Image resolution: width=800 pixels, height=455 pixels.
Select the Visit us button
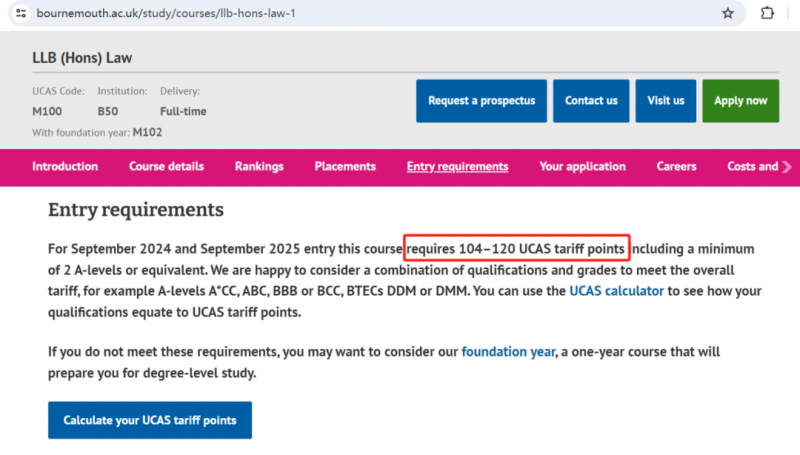(665, 101)
